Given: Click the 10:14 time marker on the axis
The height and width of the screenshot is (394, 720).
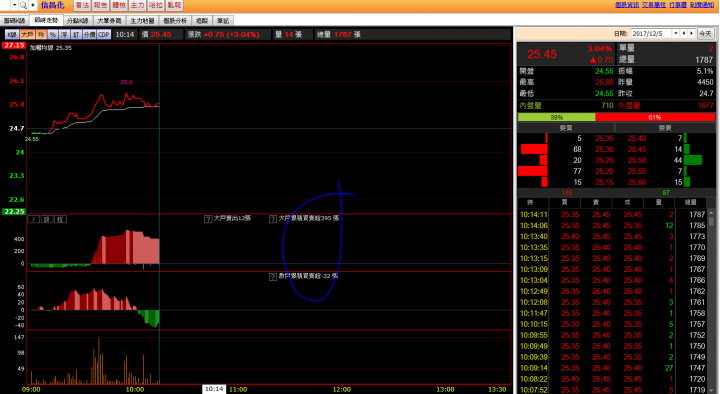Looking at the screenshot, I should click(214, 389).
